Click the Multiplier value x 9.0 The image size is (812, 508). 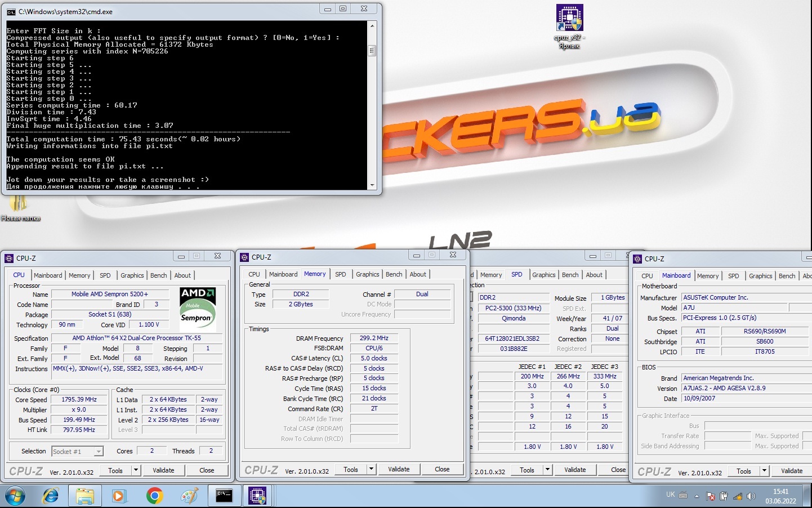tap(79, 409)
